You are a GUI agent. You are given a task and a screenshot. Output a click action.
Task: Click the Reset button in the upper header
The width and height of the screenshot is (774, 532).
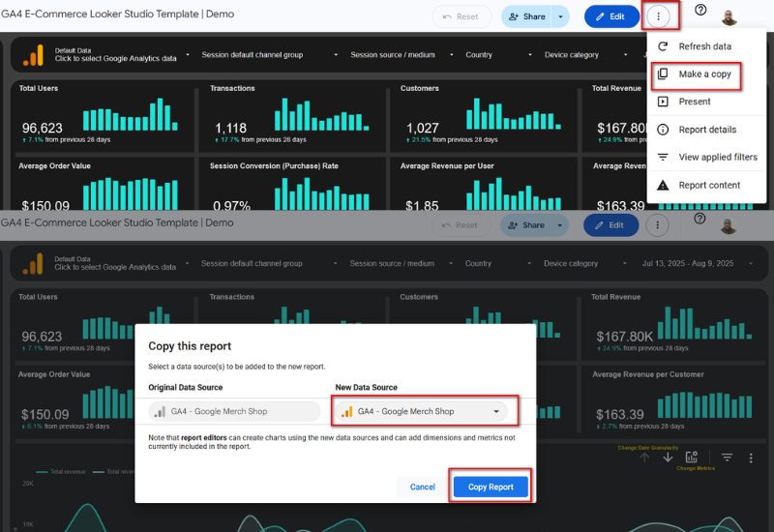[x=462, y=16]
